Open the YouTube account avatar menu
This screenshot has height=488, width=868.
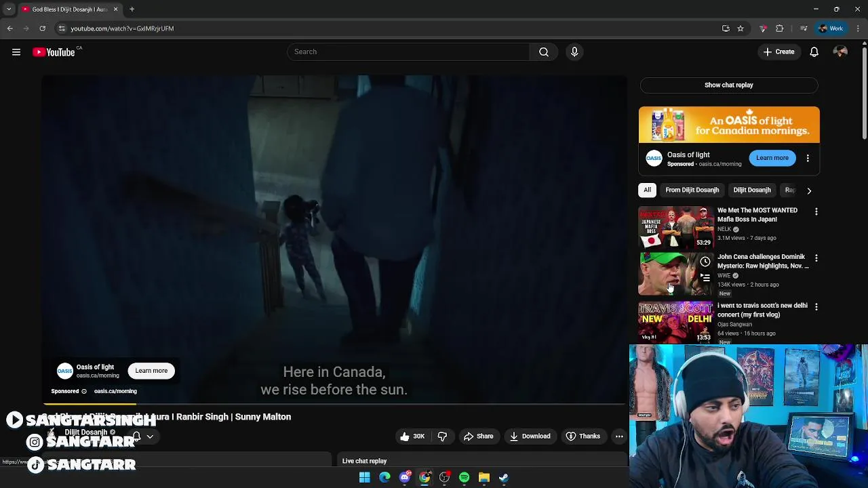(x=840, y=52)
